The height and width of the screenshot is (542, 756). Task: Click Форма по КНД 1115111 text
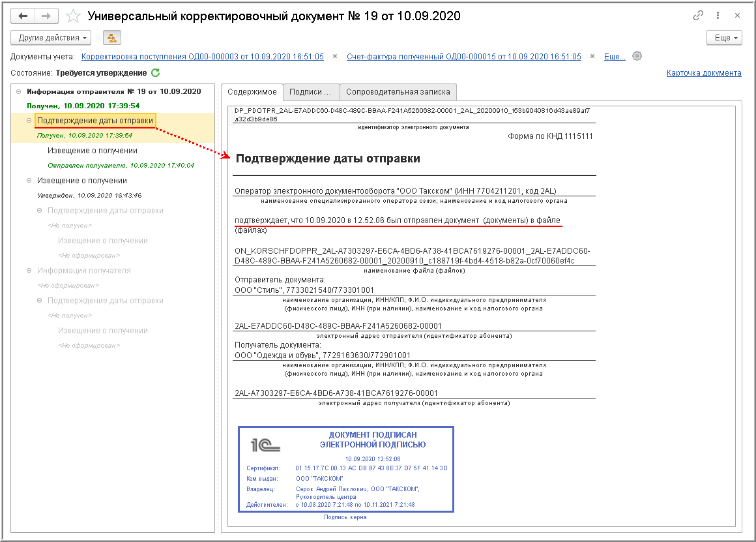pyautogui.click(x=550, y=136)
